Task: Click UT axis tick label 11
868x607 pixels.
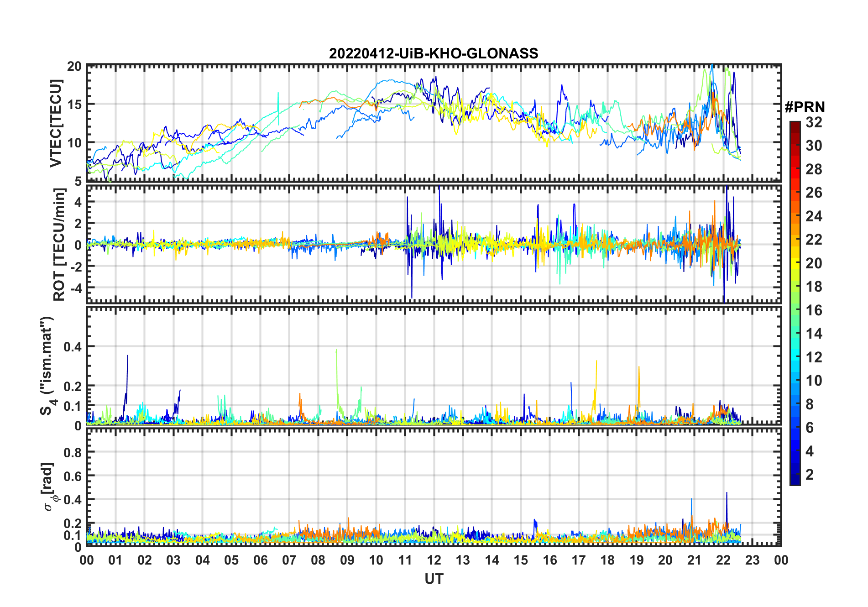Action: click(405, 560)
